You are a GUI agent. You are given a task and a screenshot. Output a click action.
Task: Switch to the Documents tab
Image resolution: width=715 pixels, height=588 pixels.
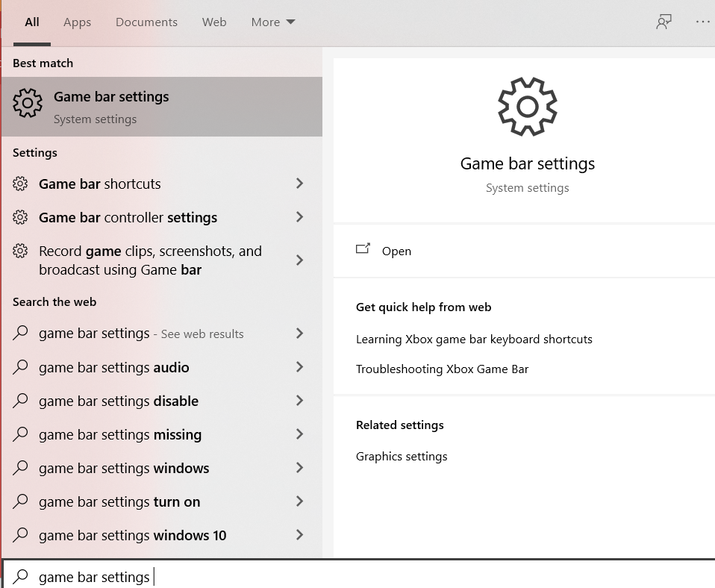tap(146, 22)
